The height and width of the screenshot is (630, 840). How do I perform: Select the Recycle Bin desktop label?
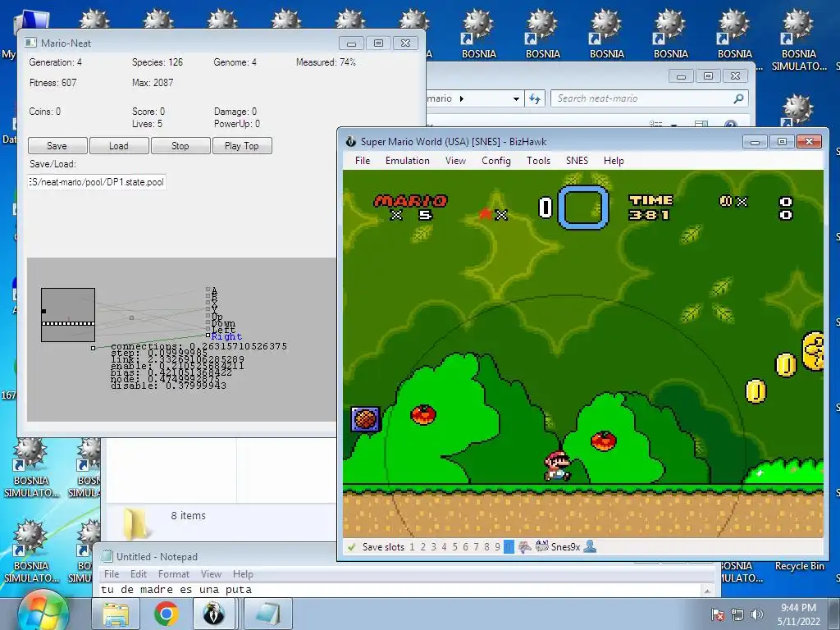(799, 566)
